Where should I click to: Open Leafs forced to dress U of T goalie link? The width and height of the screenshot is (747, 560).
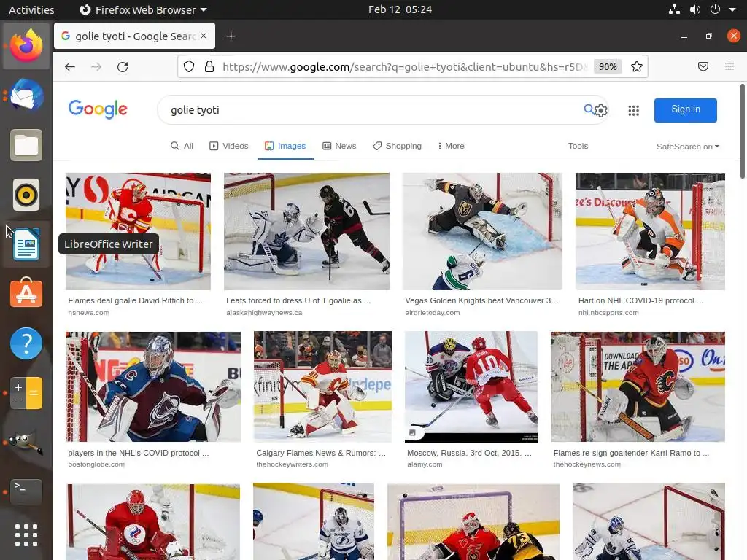tap(298, 300)
